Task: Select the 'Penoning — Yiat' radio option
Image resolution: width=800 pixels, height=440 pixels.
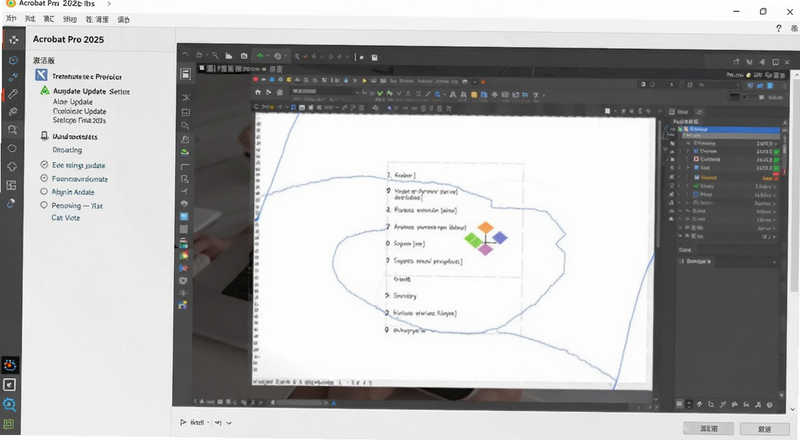Action: (71, 205)
